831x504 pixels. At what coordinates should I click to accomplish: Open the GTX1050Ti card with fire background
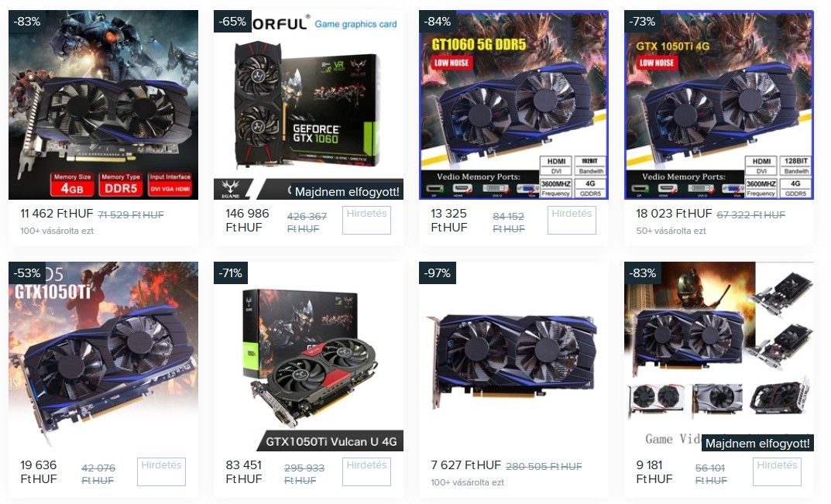[x=103, y=356]
